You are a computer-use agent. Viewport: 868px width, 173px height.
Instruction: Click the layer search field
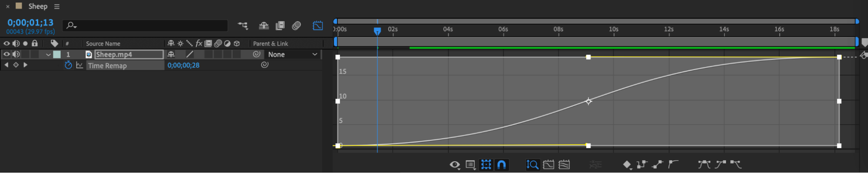pyautogui.click(x=145, y=26)
